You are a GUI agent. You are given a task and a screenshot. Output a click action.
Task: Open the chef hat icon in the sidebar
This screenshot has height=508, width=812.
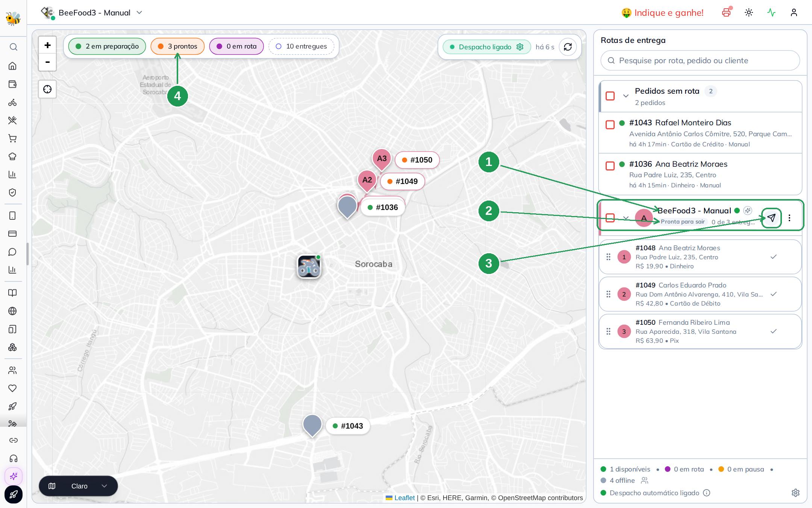click(x=13, y=157)
